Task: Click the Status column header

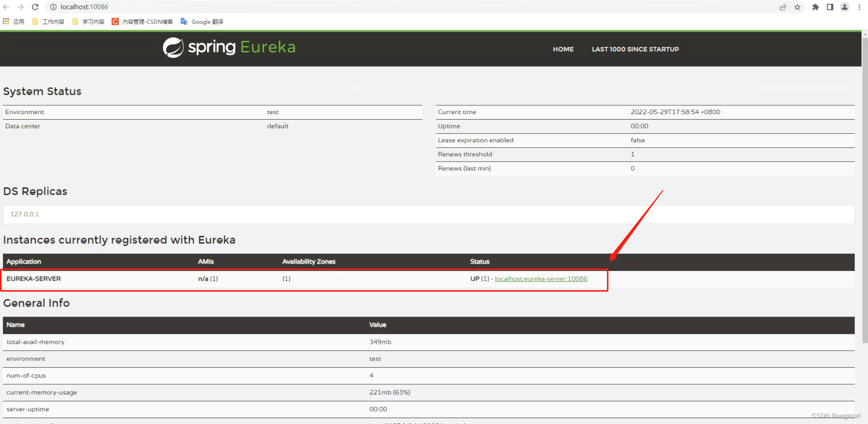Action: [x=480, y=262]
